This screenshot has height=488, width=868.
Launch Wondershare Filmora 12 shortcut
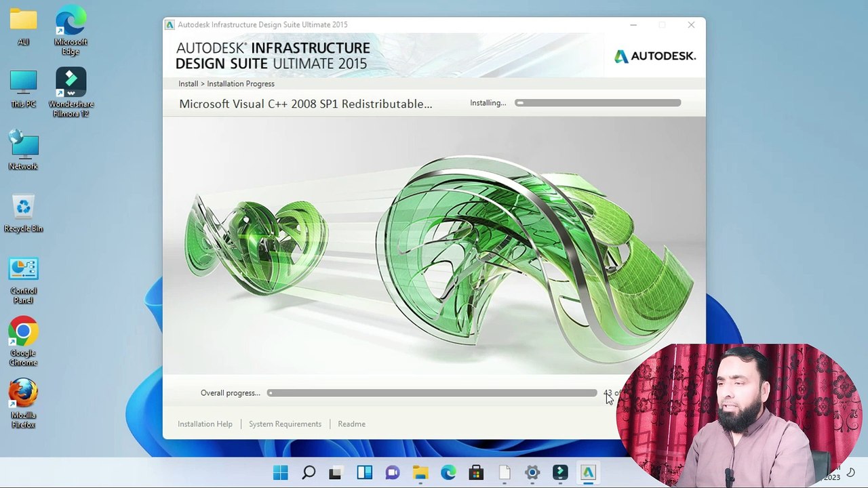coord(71,93)
